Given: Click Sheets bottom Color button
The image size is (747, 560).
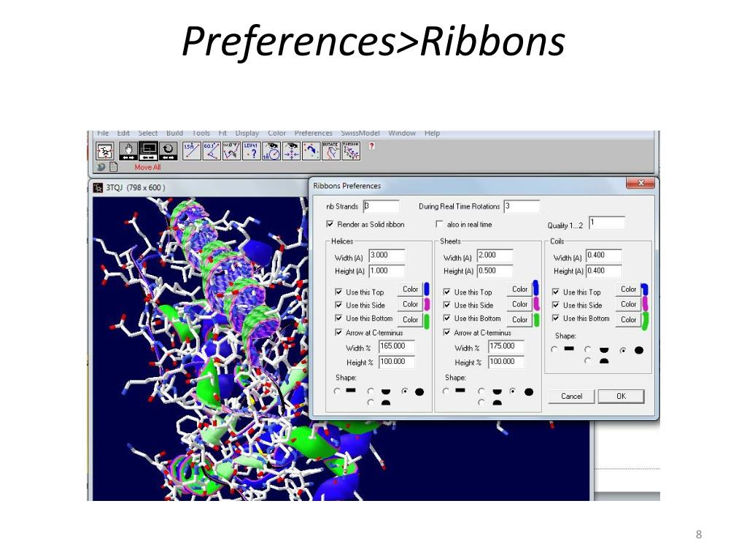Looking at the screenshot, I should pyautogui.click(x=519, y=319).
